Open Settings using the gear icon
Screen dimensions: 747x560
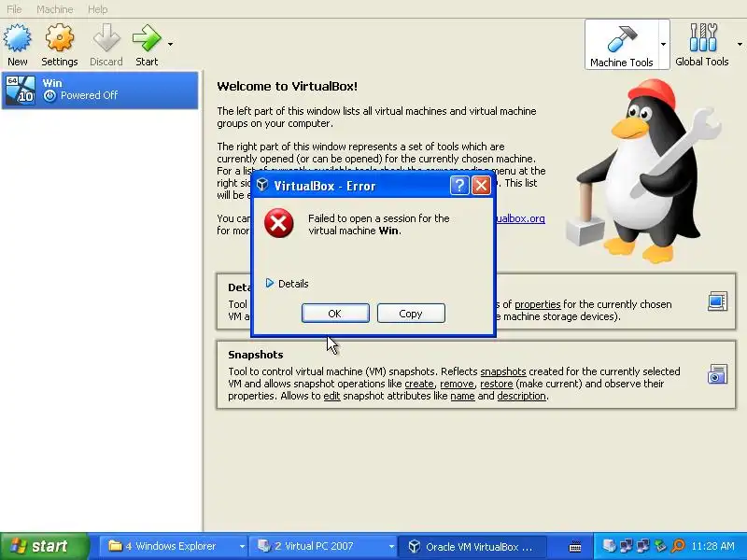tap(60, 38)
